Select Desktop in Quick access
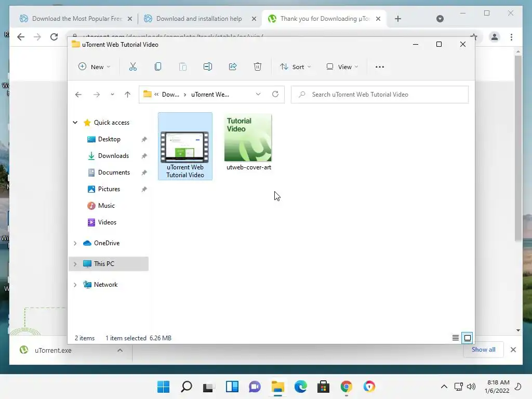This screenshot has width=532, height=399. [x=109, y=139]
